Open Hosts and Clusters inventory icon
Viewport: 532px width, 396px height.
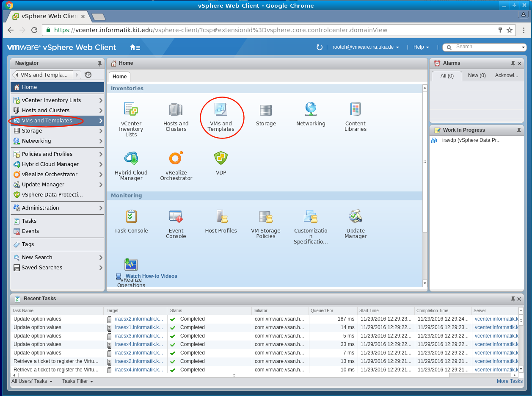point(176,109)
